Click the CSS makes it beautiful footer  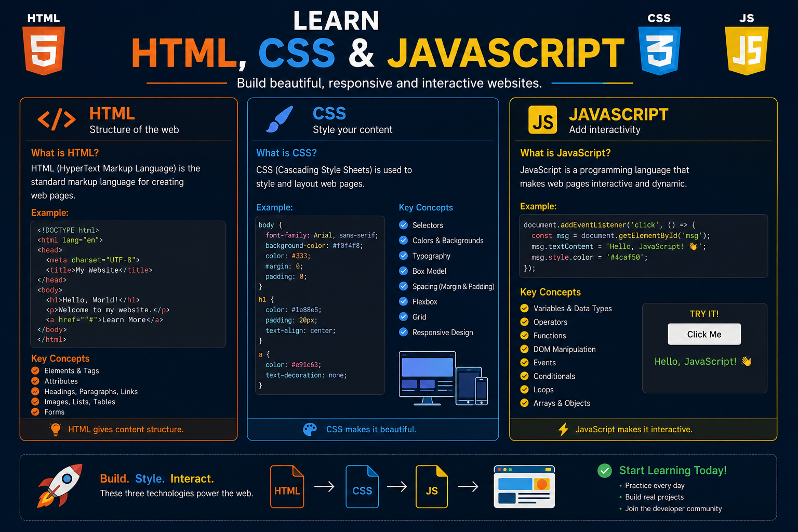click(371, 429)
